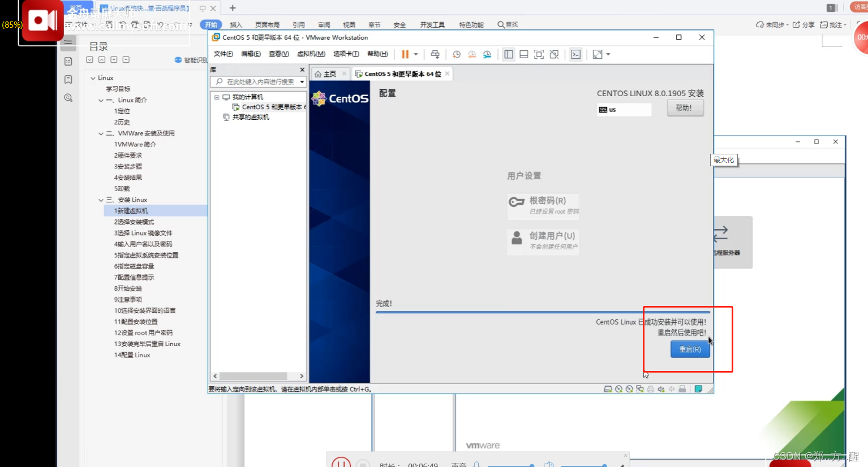Open find and replace sidebar icon
Image resolution: width=868 pixels, height=467 pixels.
[68, 98]
